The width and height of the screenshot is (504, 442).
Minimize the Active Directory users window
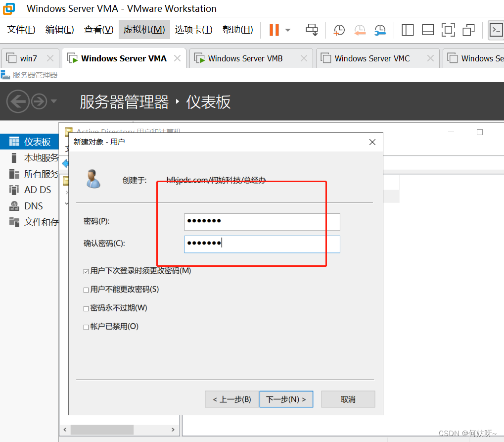click(x=451, y=132)
